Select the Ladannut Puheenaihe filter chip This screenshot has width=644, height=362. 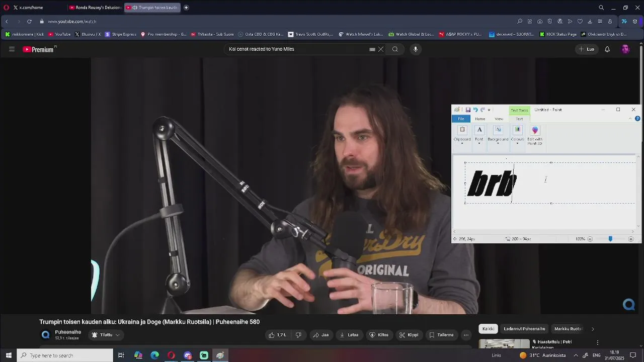click(x=524, y=329)
